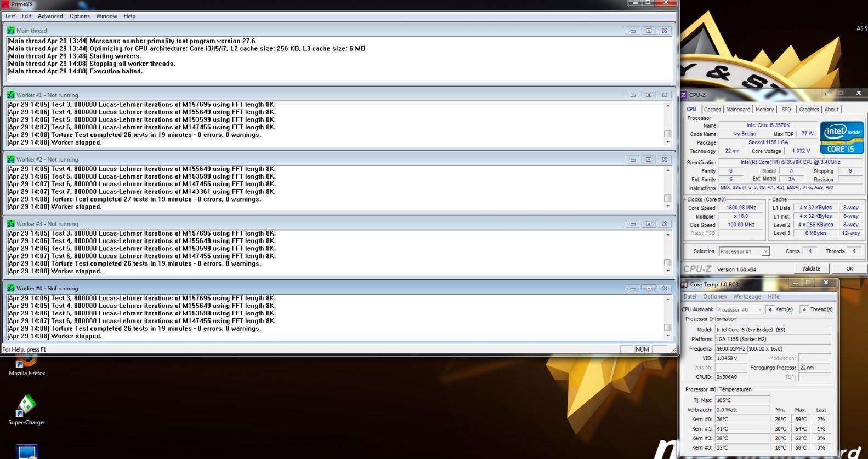868x459 pixels.
Task: Click the 'Execution halted.' line in Main thread
Action: (75, 71)
